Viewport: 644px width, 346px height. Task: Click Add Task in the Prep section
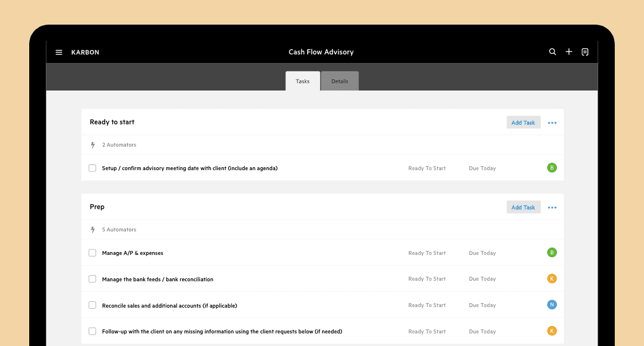(x=523, y=207)
